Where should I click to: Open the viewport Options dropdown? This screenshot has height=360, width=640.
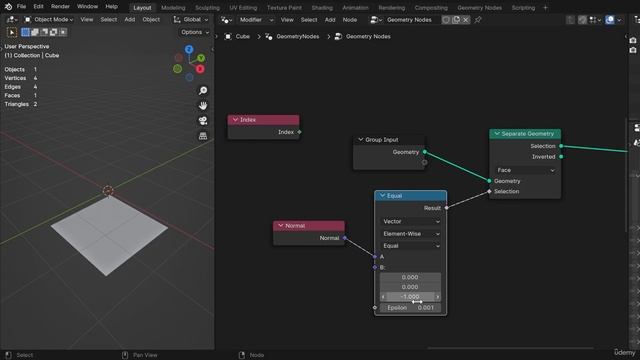click(195, 32)
